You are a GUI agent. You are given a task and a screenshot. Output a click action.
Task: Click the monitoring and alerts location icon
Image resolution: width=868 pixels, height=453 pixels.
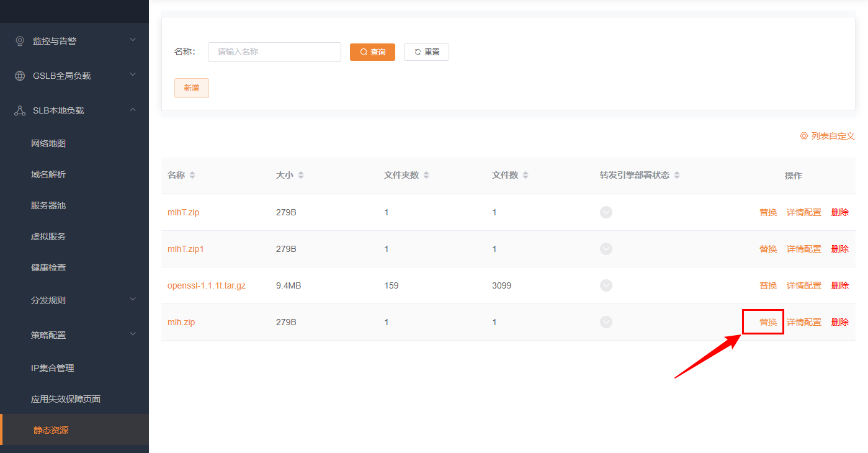[20, 41]
